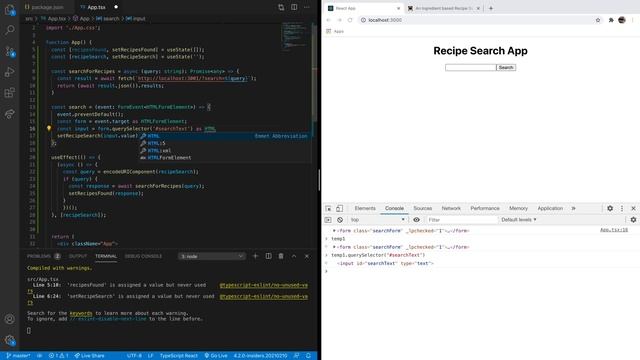Bookmark this page with the star icon

(598, 20)
